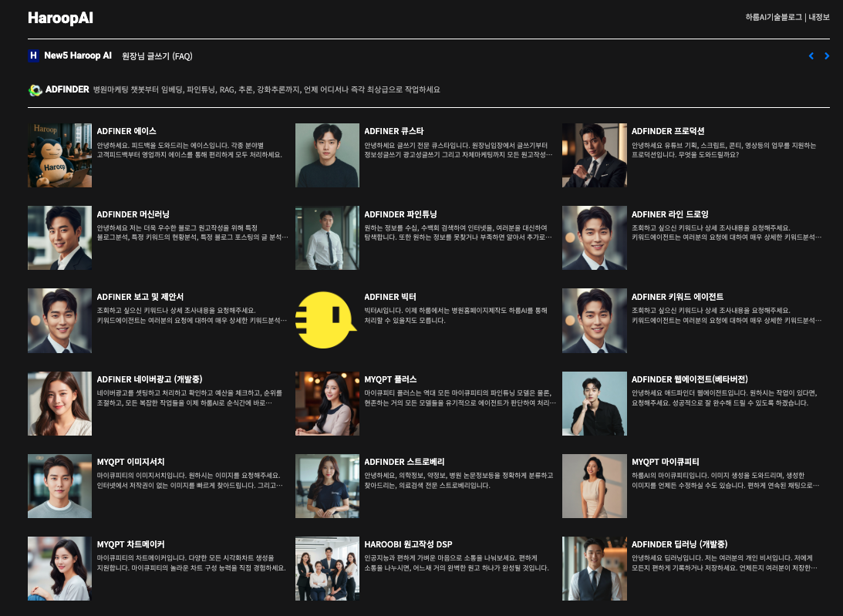Open ADFINDER 웹에이전트(베타버전) title
This screenshot has height=616, width=843.
(x=690, y=379)
